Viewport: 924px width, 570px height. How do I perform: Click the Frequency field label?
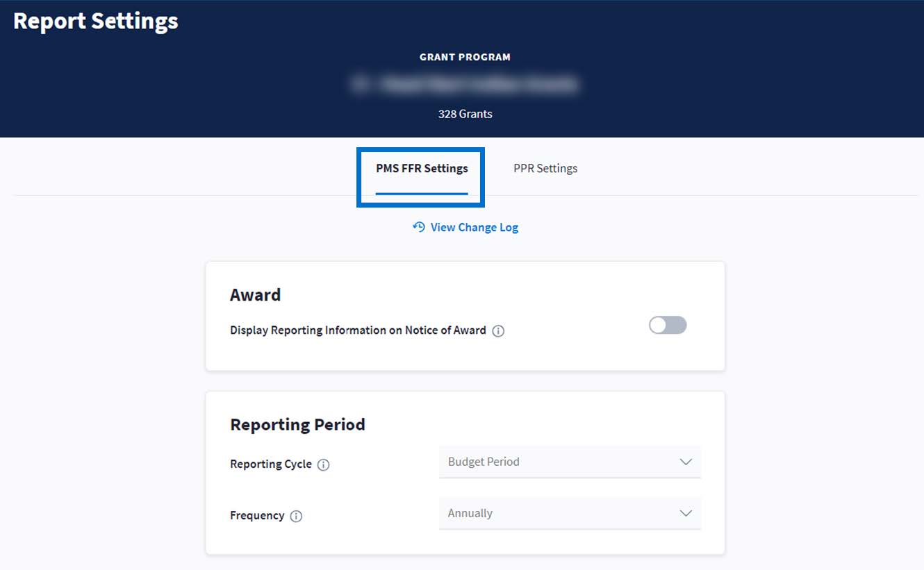click(x=257, y=515)
